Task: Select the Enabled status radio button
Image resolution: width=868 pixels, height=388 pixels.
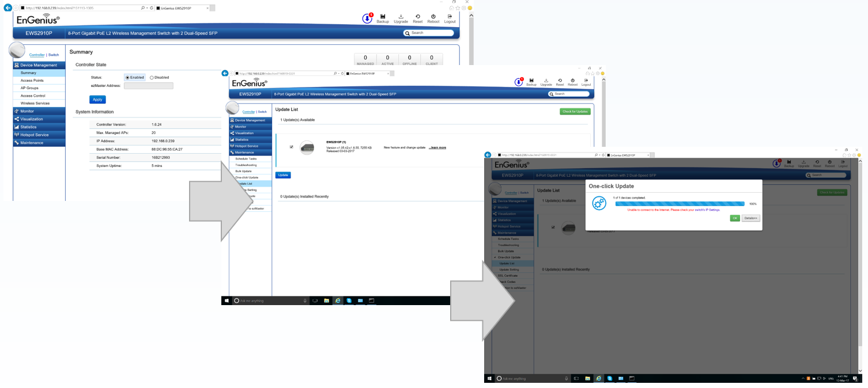Action: 127,77
